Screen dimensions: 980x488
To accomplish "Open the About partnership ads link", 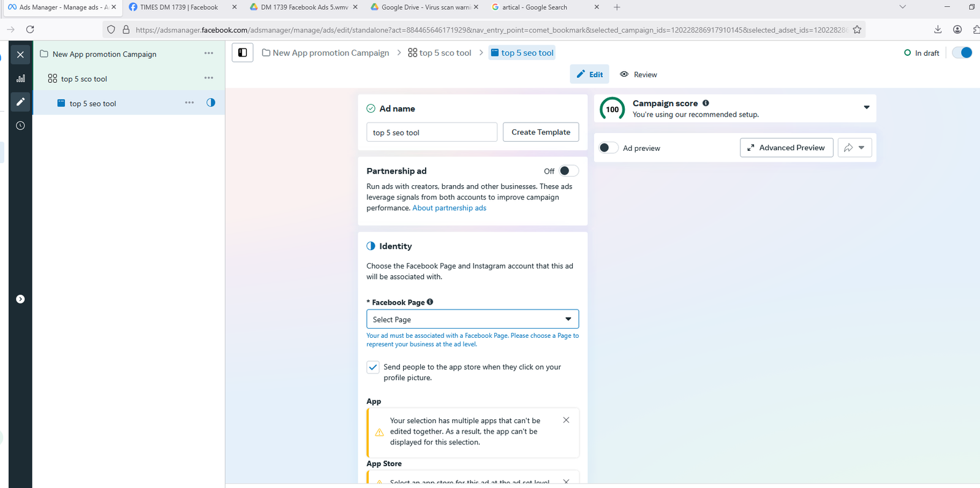I will click(x=449, y=208).
